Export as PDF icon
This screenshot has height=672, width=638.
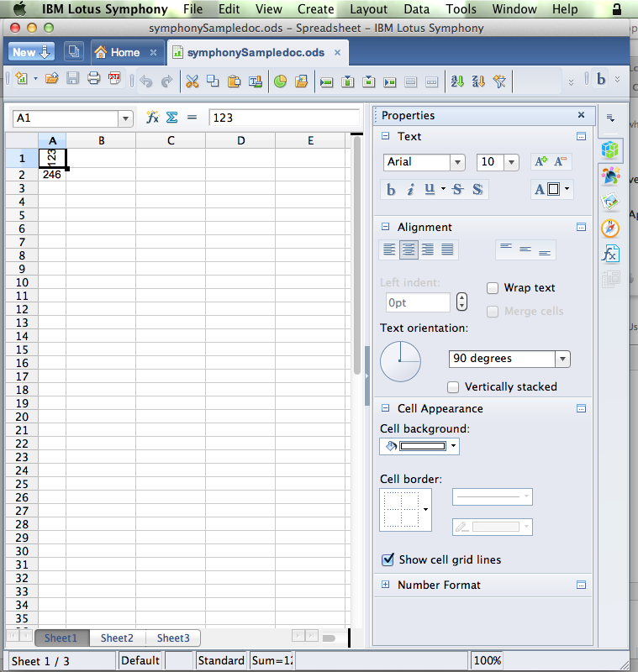114,78
